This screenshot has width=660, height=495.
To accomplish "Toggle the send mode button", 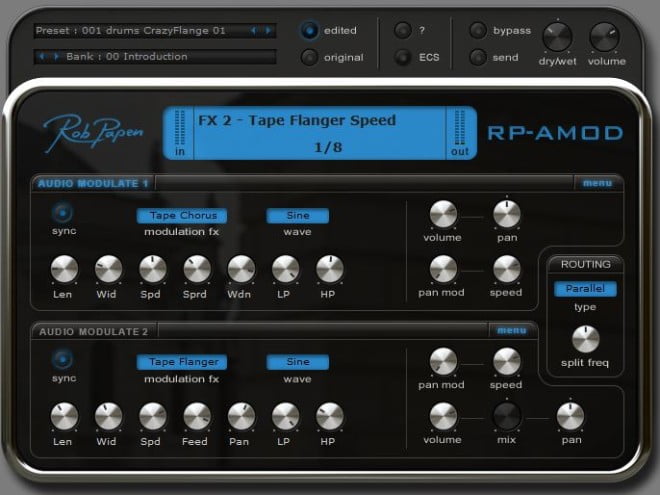I will tap(478, 57).
